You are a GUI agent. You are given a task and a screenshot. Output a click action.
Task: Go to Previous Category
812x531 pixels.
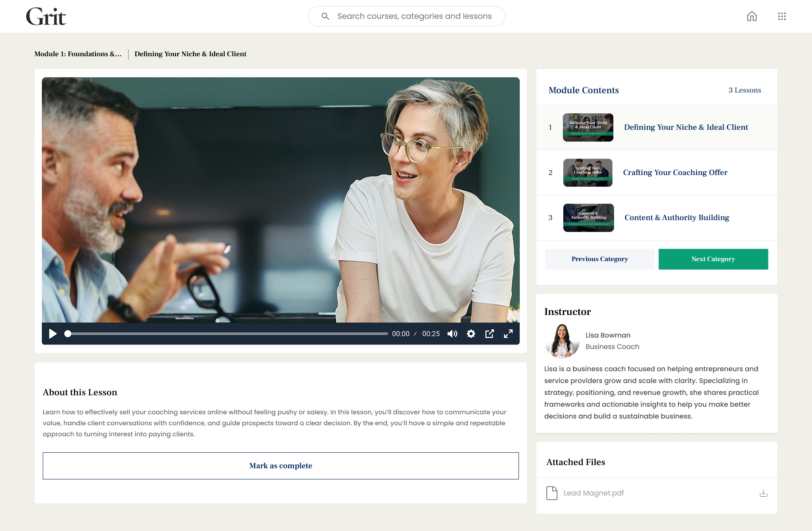(x=599, y=259)
